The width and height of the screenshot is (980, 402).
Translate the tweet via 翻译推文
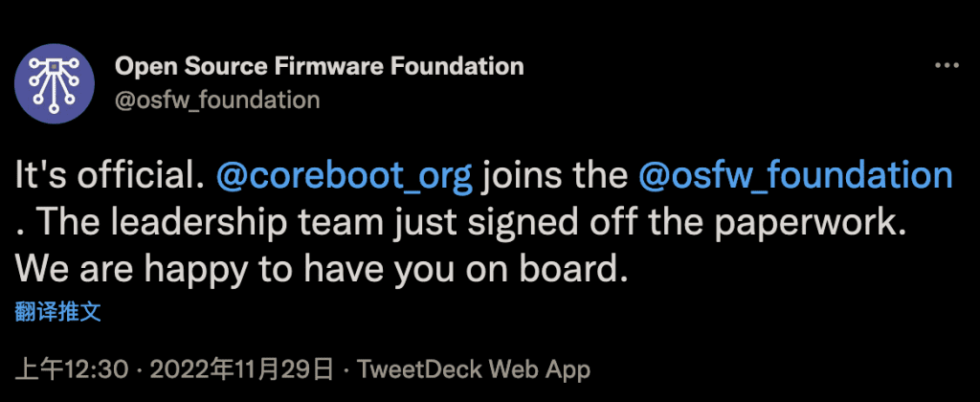click(57, 311)
